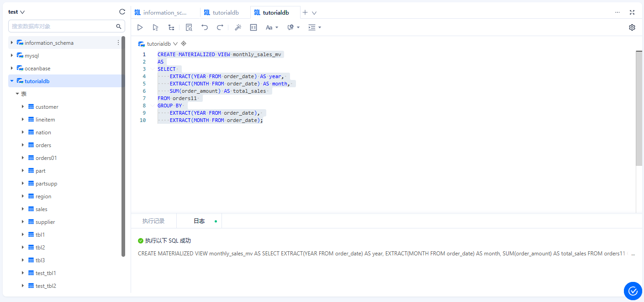Click the partsupp table icon
The height and width of the screenshot is (302, 644).
(x=31, y=183)
